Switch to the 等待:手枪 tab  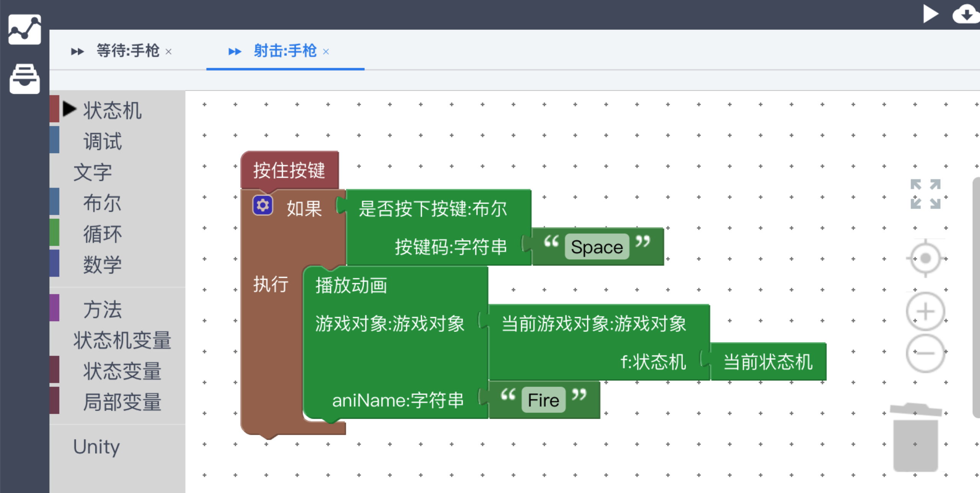(x=128, y=51)
